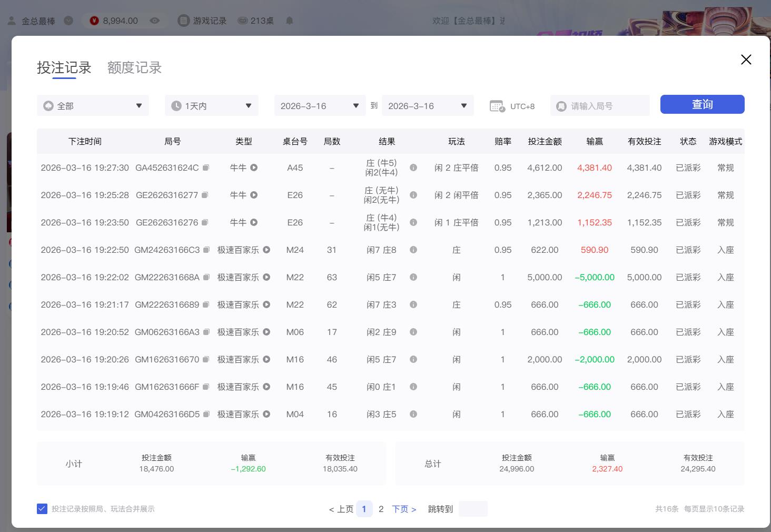Open the start date 2026-3-16 dropdown
The width and height of the screenshot is (771, 532).
[x=319, y=105]
